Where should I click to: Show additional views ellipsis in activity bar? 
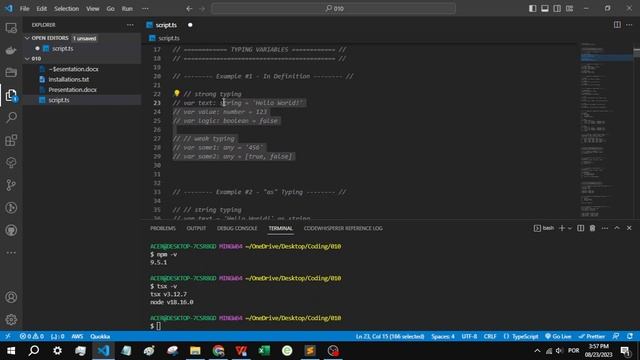click(x=11, y=253)
